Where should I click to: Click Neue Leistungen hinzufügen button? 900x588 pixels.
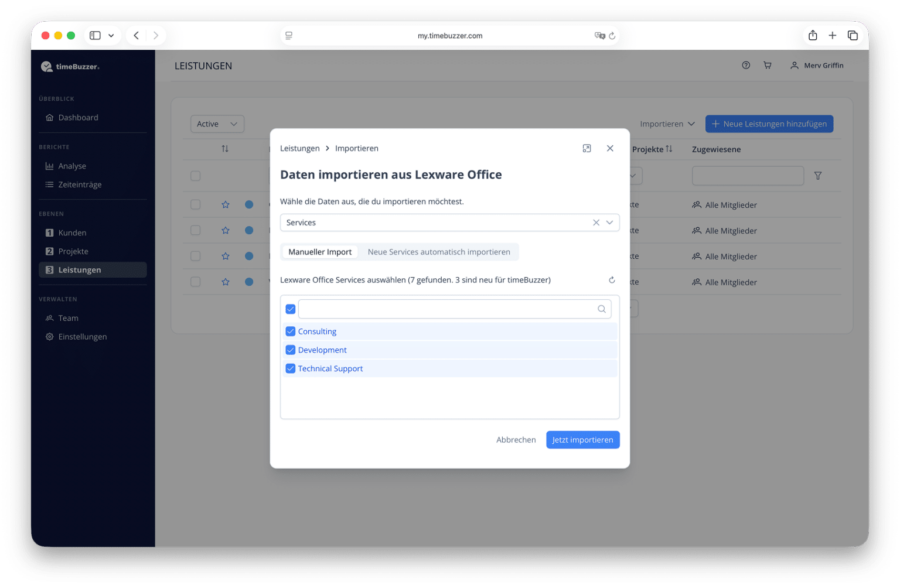pyautogui.click(x=769, y=124)
